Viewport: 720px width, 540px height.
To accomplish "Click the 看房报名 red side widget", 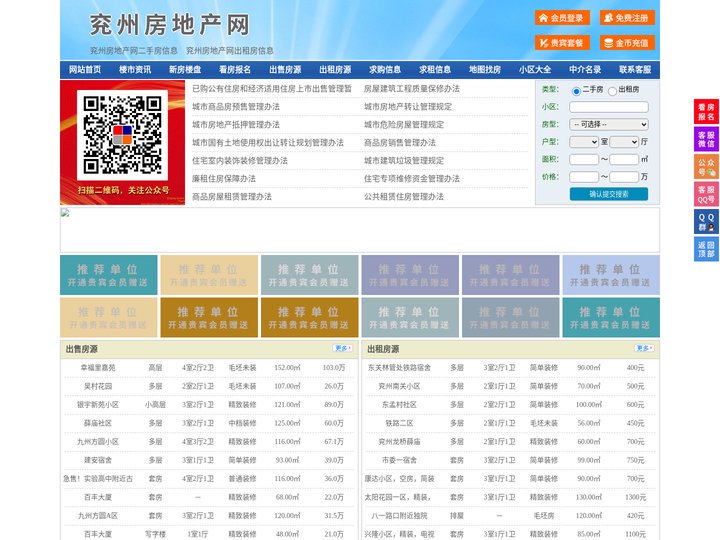I will [706, 112].
